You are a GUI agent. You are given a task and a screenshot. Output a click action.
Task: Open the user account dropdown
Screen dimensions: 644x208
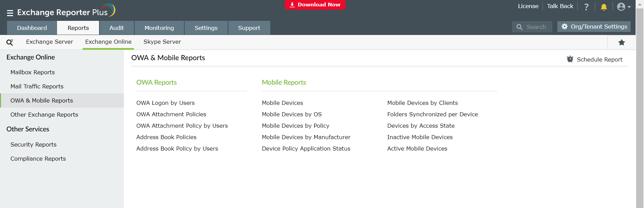tap(624, 7)
